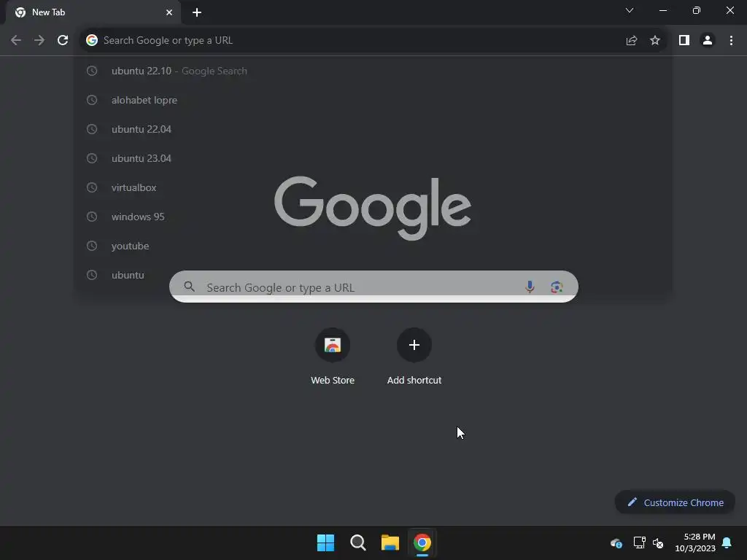Open the profile avatar icon
The width and height of the screenshot is (747, 560).
(x=708, y=41)
